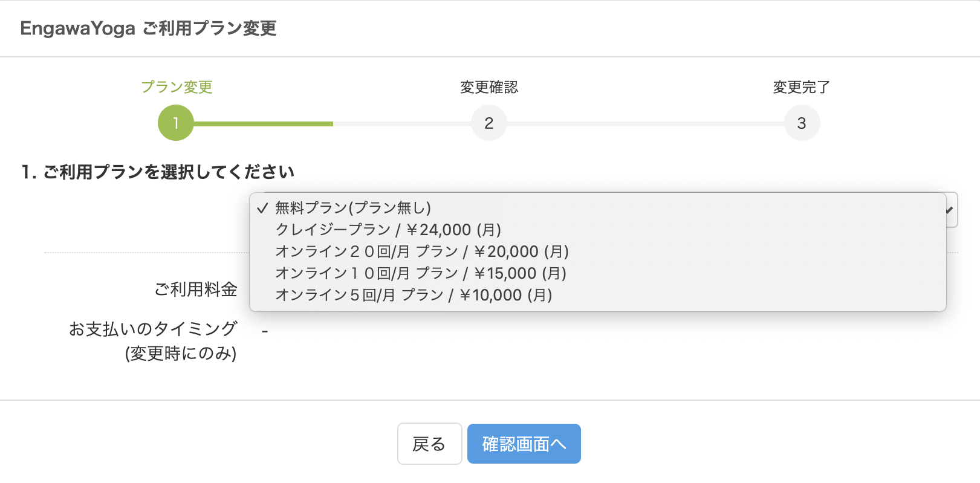Image resolution: width=980 pixels, height=483 pixels.
Task: Click the step 3 circle indicator
Action: pyautogui.click(x=802, y=123)
